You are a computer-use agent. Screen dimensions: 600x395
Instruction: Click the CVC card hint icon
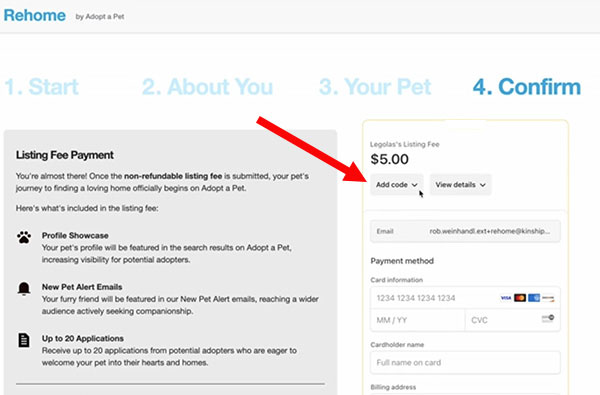click(x=548, y=318)
